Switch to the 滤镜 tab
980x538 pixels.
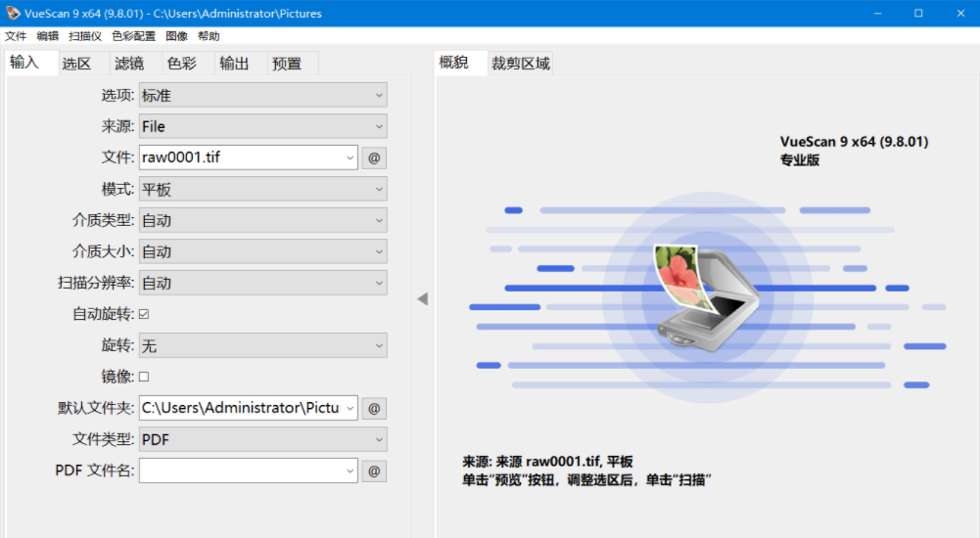[x=129, y=64]
